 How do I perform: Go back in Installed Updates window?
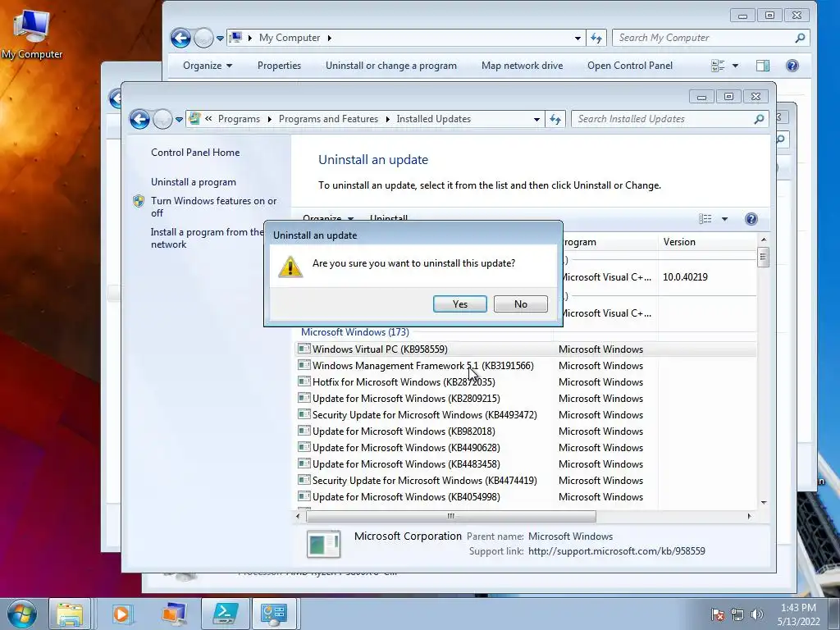tap(139, 119)
